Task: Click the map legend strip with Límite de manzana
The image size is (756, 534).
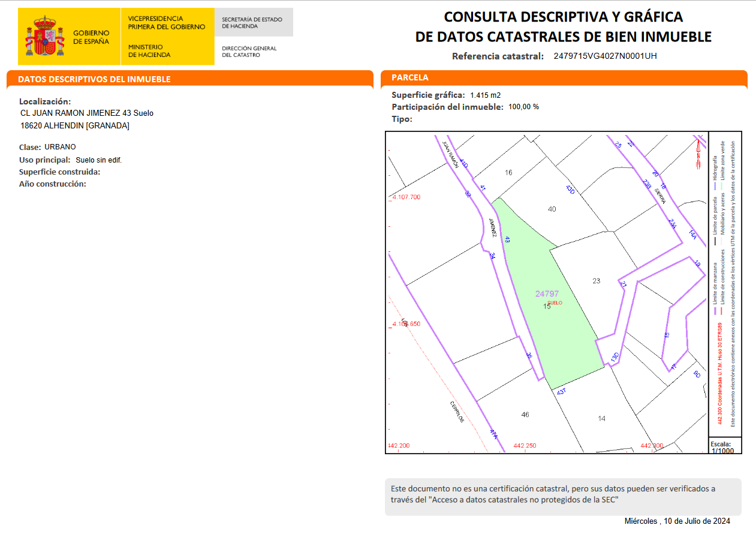Action: [x=725, y=283]
